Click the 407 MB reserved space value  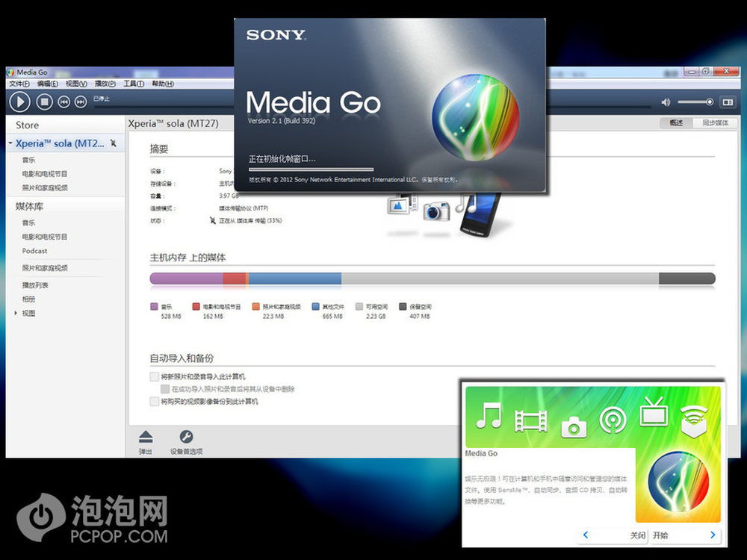[420, 316]
